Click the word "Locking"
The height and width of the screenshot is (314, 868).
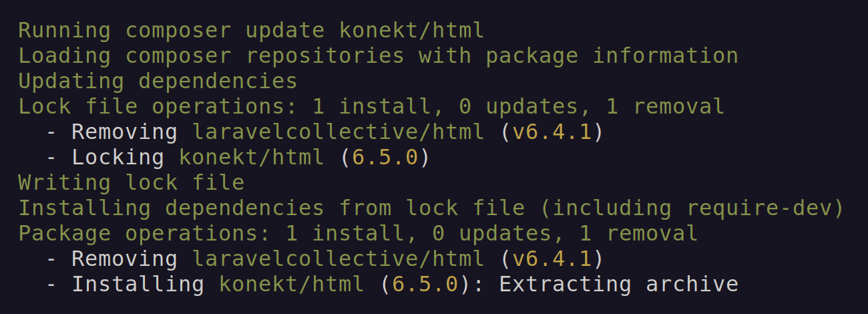[118, 158]
